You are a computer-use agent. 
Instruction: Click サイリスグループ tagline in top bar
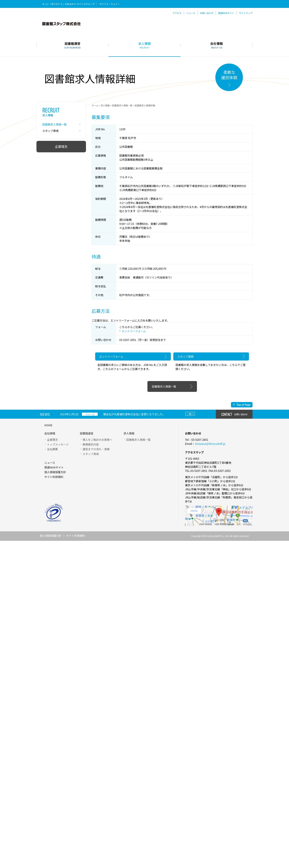pos(68,4)
